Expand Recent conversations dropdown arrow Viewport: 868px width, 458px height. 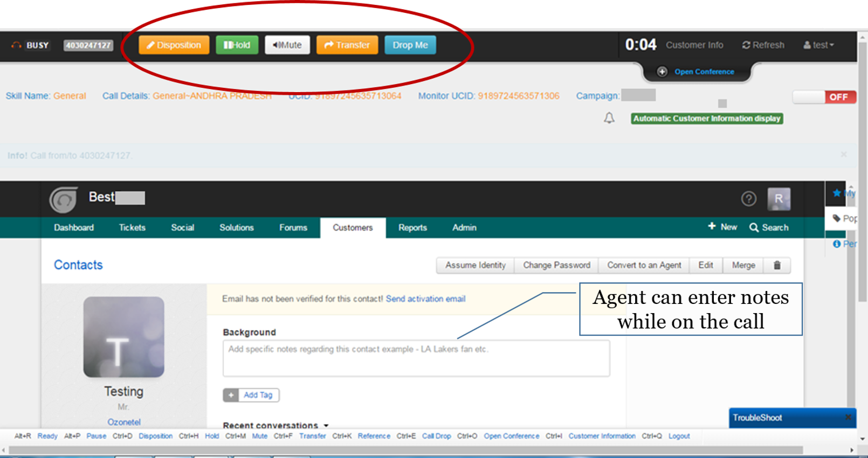[326, 426]
